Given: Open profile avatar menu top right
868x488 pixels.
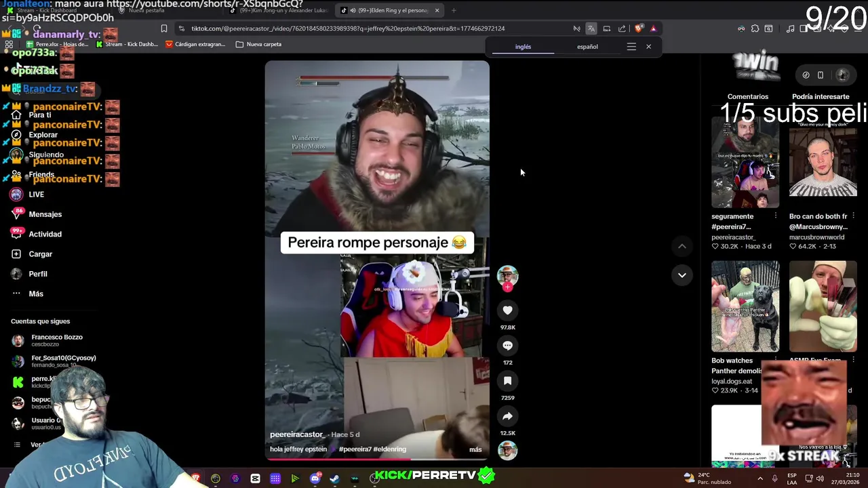Looking at the screenshot, I should pyautogui.click(x=843, y=75).
